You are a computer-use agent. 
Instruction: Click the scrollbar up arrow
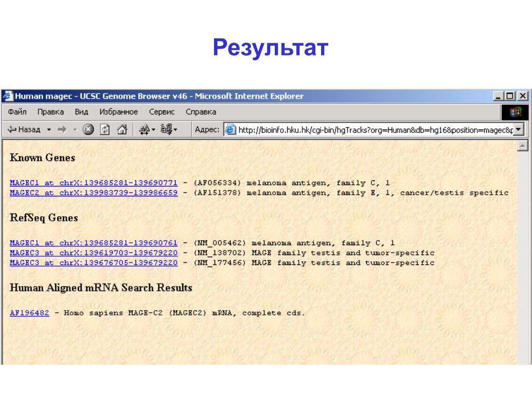(523, 146)
